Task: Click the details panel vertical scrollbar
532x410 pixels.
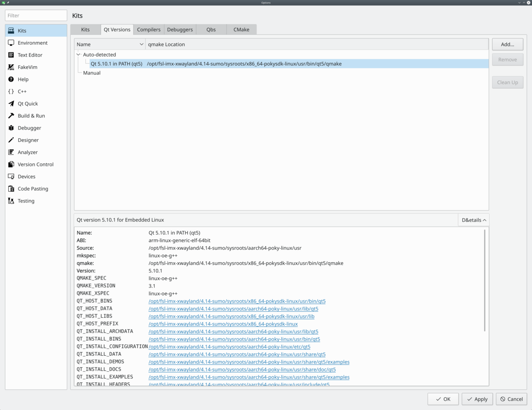Action: (x=485, y=280)
